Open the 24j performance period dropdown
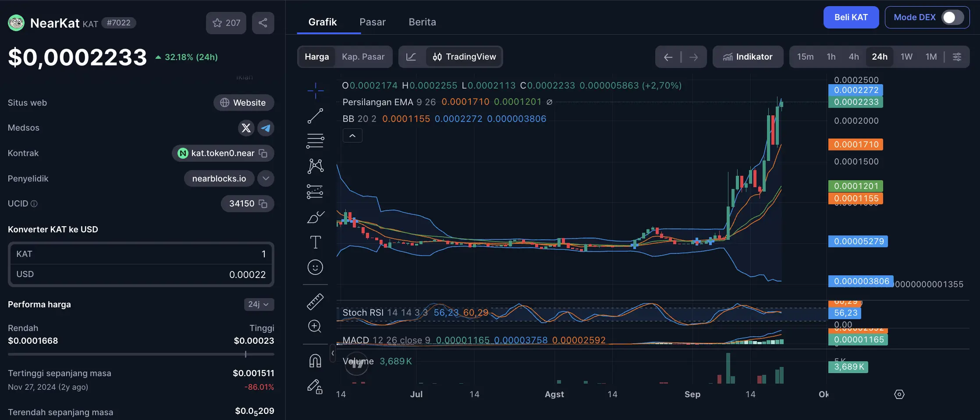The height and width of the screenshot is (420, 980). pyautogui.click(x=259, y=304)
